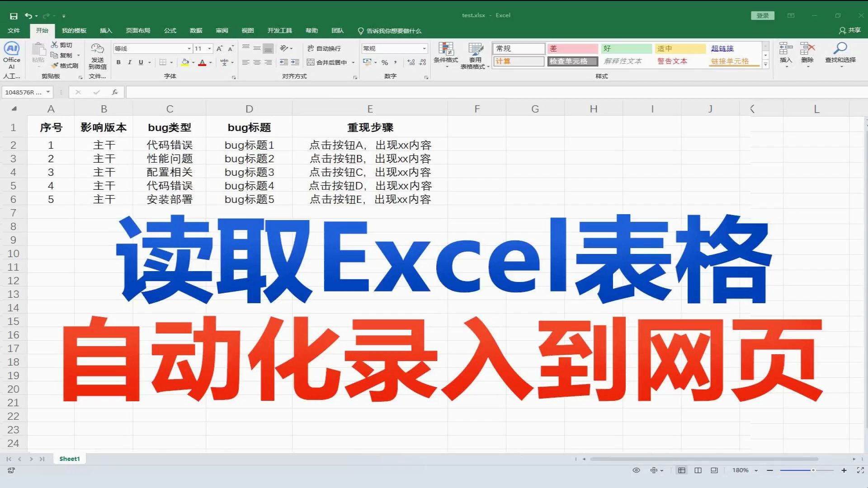The height and width of the screenshot is (488, 868).
Task: Select the Sheet1 worksheet tab
Action: pos(69,458)
